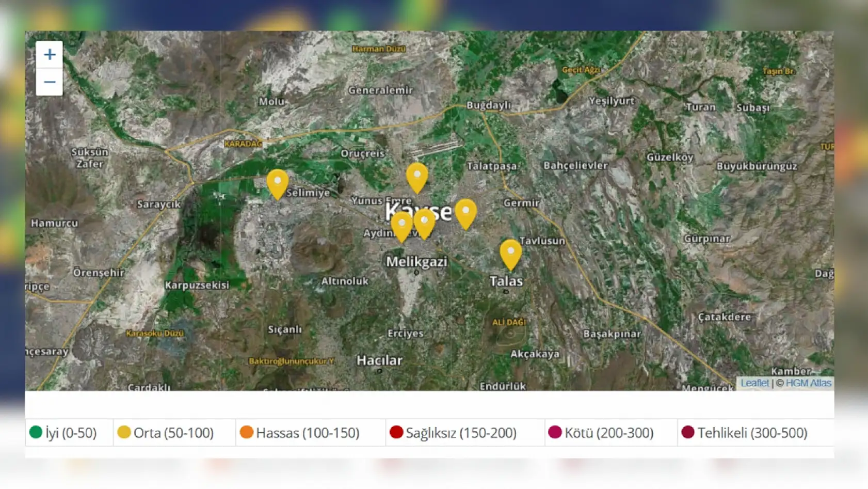Open the Leaflet attribution link
Screen dimensions: 868x489
[x=754, y=383]
